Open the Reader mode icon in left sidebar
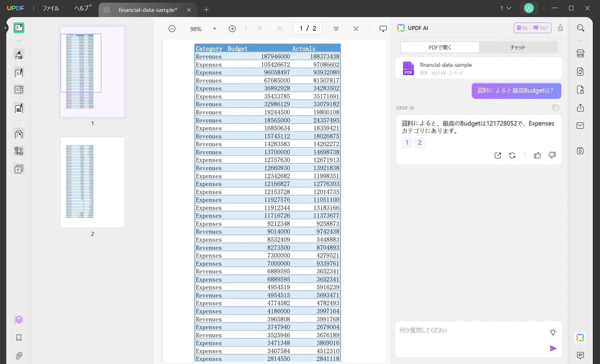This screenshot has width=600, height=364. [19, 28]
